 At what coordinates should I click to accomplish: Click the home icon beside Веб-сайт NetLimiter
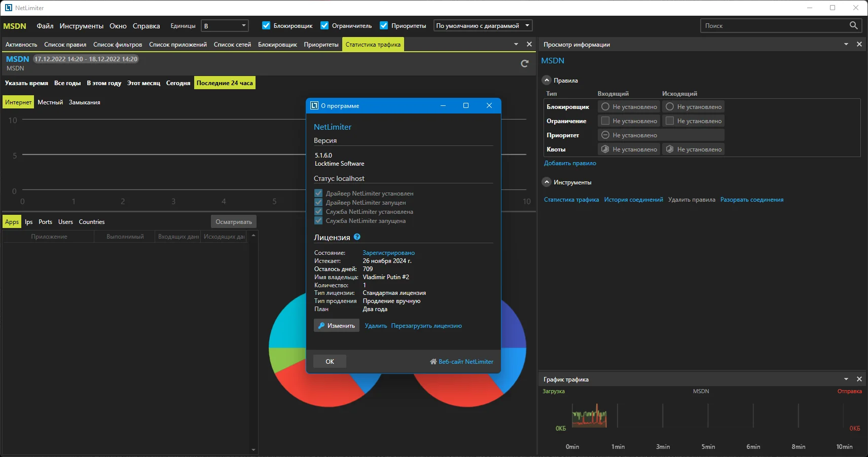point(433,362)
